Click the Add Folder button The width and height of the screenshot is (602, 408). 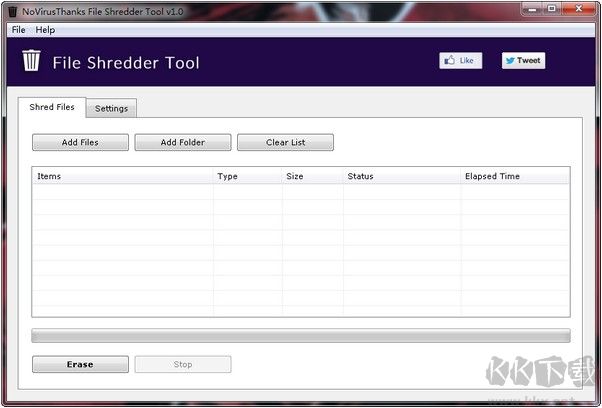click(183, 142)
